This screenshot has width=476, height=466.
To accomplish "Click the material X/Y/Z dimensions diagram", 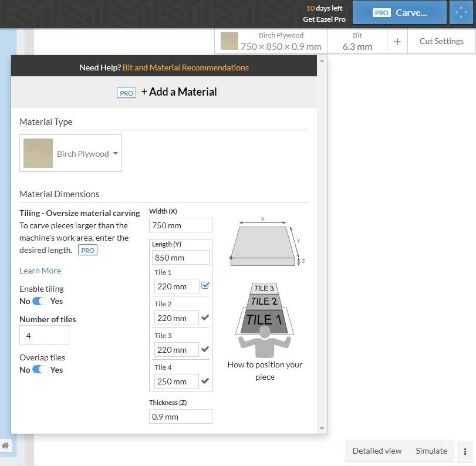I will pyautogui.click(x=266, y=242).
